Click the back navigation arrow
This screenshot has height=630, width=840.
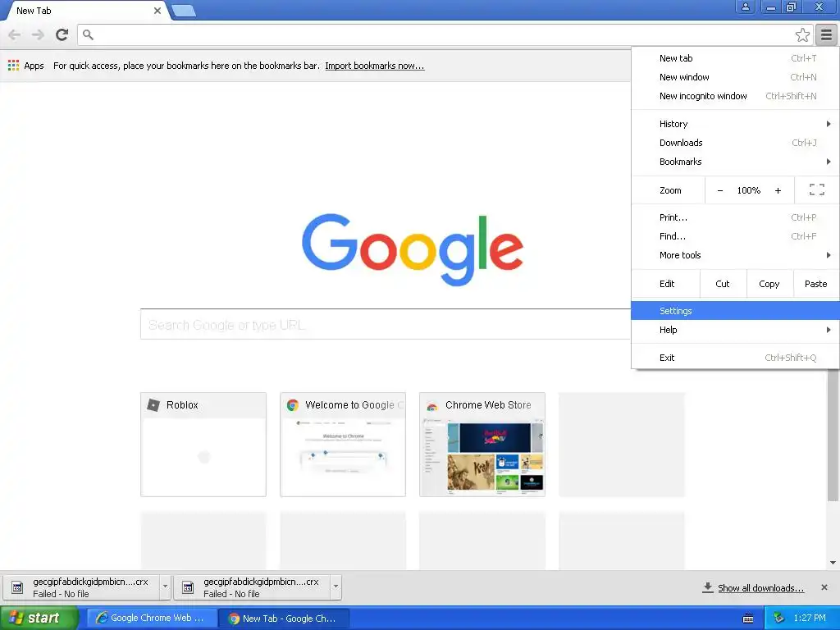[x=15, y=34]
